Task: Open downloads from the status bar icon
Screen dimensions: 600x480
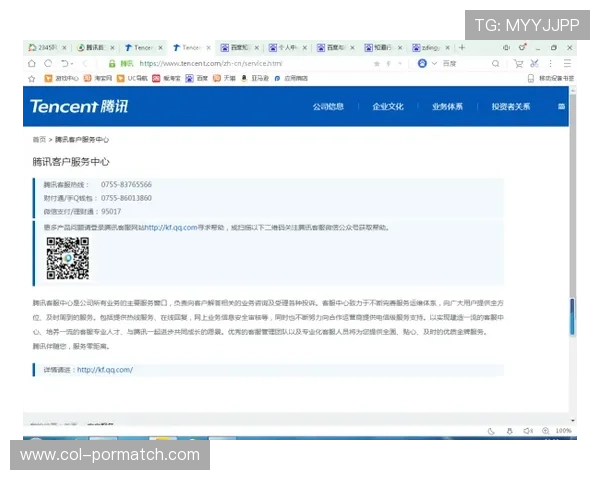Action: (510, 431)
